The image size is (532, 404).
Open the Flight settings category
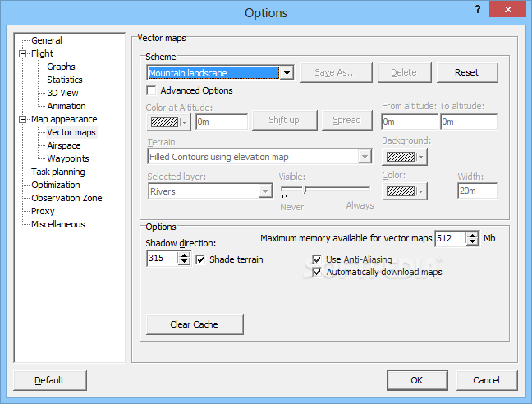pos(42,53)
